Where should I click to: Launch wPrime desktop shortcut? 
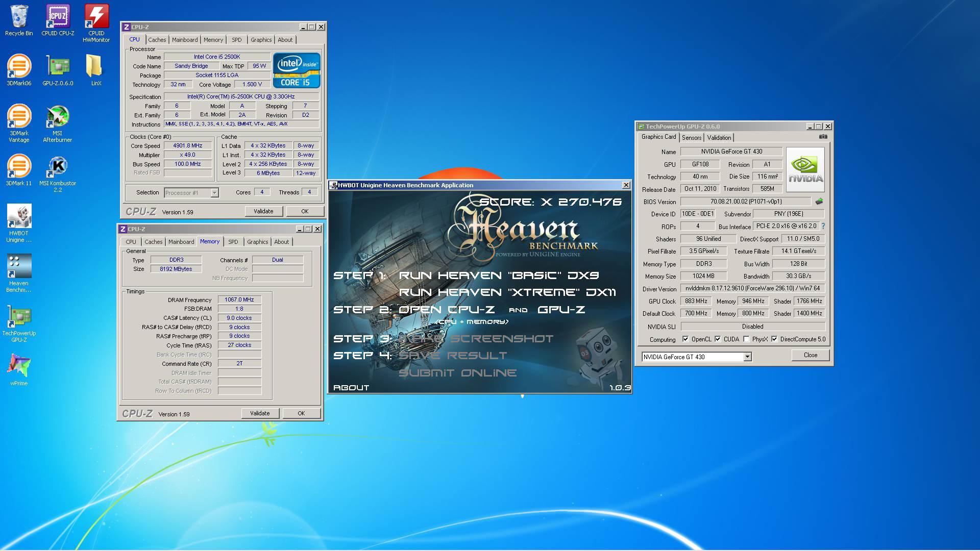pos(19,369)
